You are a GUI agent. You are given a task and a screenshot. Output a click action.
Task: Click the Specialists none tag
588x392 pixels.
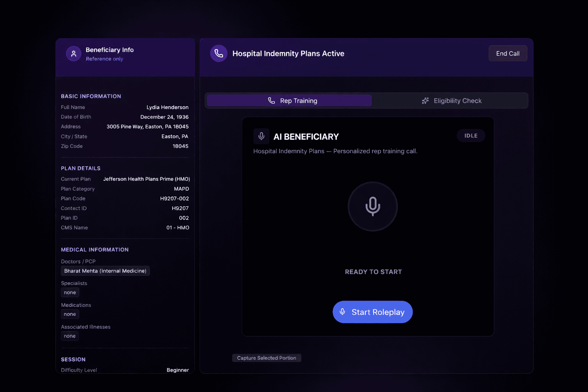pyautogui.click(x=70, y=292)
